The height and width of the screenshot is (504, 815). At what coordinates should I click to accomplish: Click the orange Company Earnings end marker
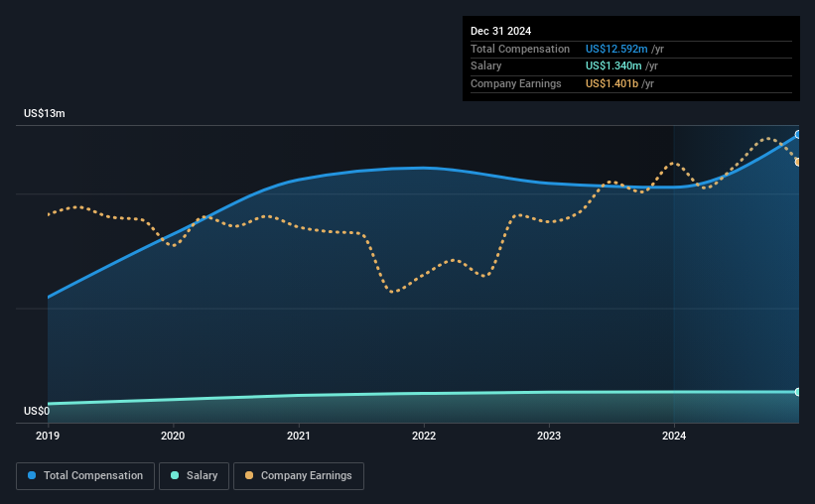798,162
